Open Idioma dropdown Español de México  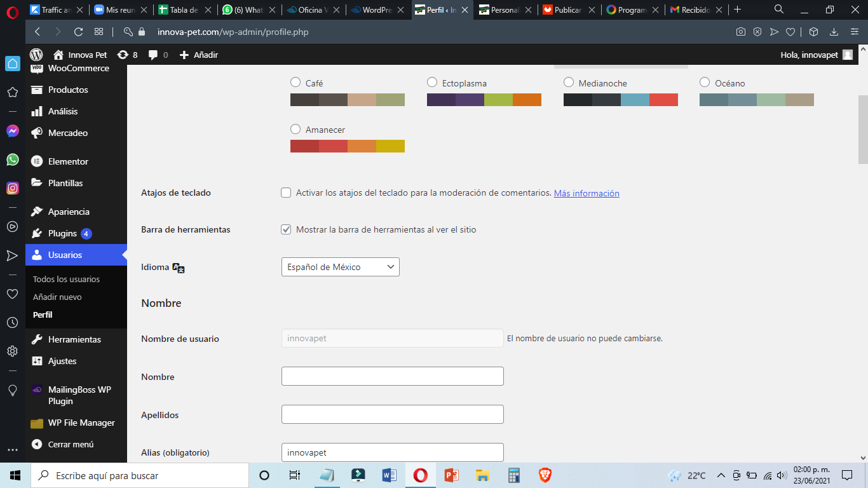point(341,267)
